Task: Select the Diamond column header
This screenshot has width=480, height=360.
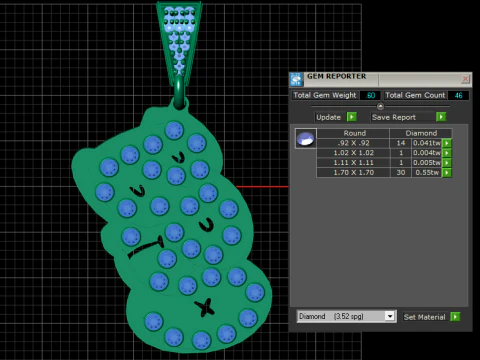Action: (421, 133)
